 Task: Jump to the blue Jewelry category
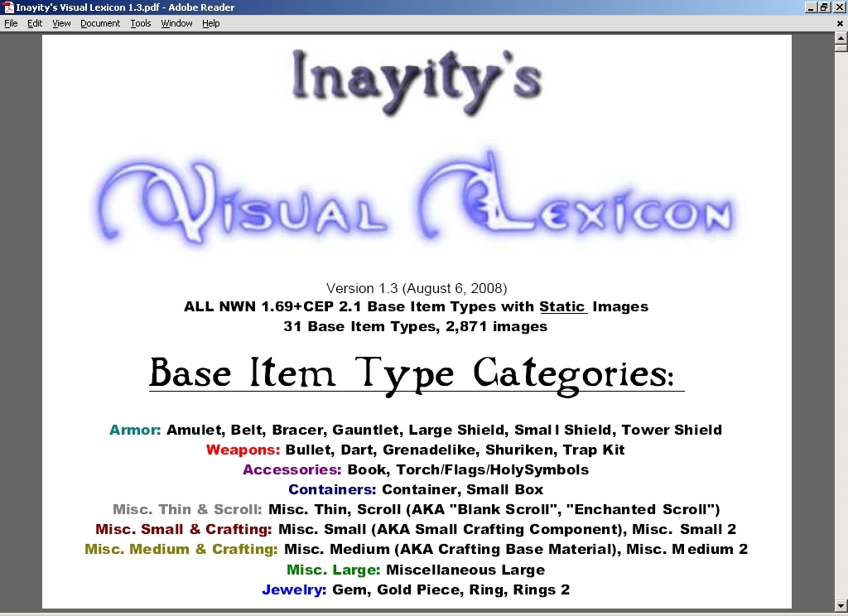[x=294, y=590]
